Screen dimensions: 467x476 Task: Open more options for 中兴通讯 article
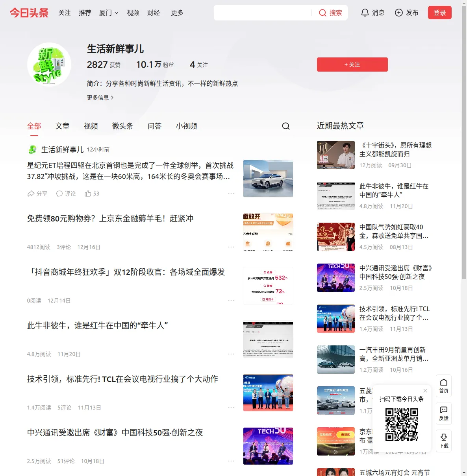231,461
